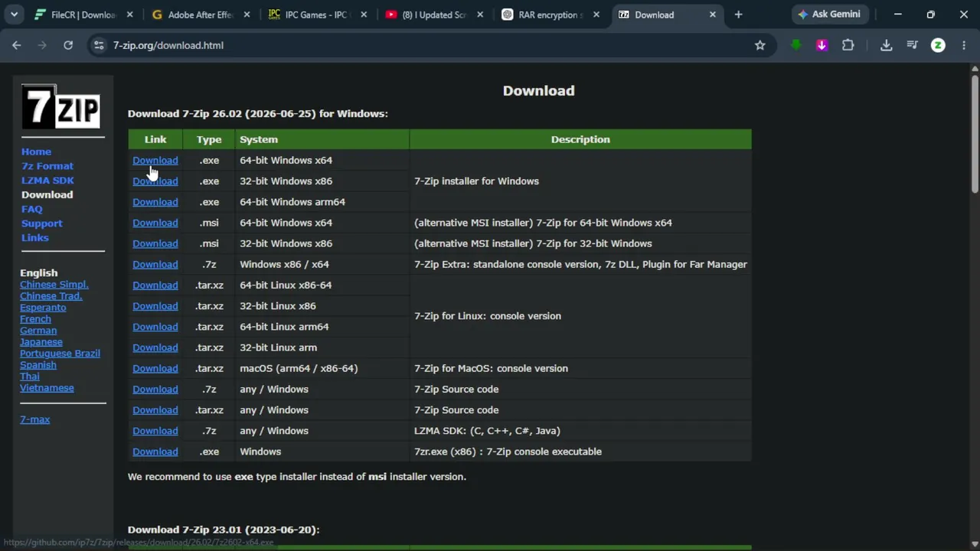
Task: Download the .tar.xz for 64-bit Linux x86-64
Action: (155, 285)
